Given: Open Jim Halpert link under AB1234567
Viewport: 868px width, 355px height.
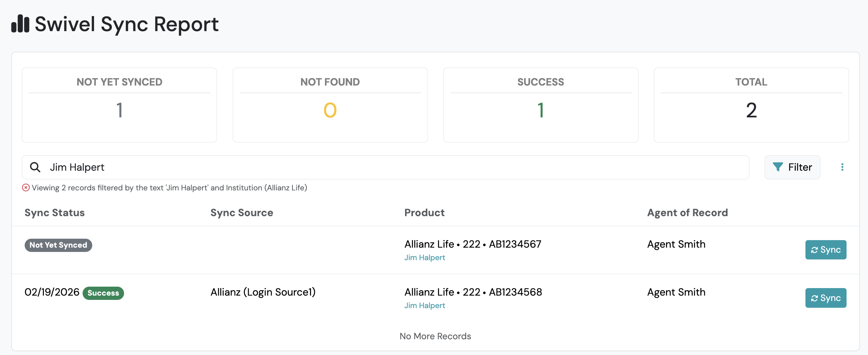Looking at the screenshot, I should pos(425,258).
